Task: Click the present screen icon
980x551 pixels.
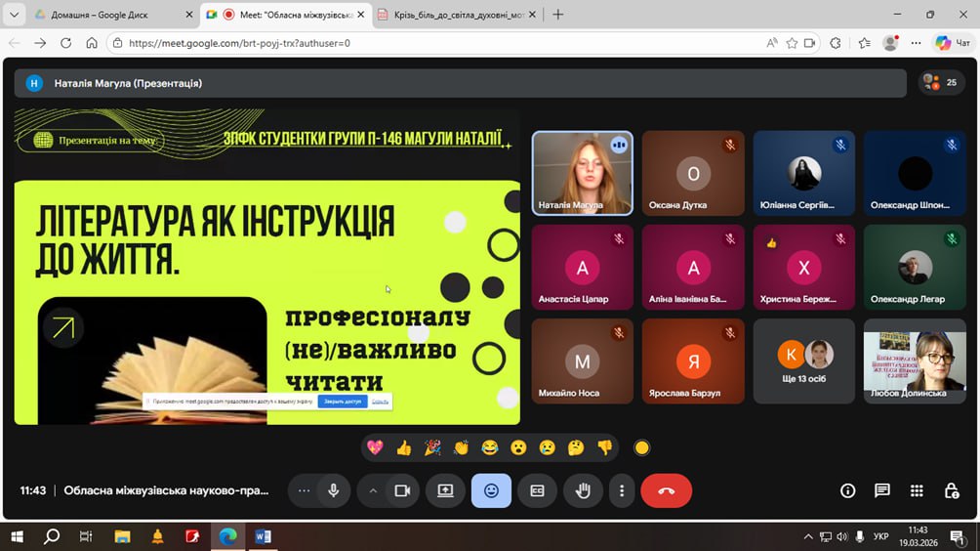Action: [445, 490]
